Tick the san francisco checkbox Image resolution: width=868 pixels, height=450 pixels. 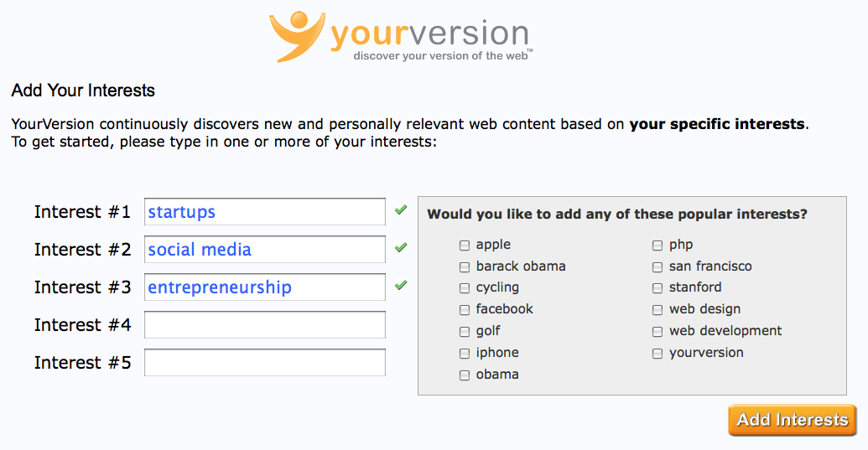coord(657,267)
